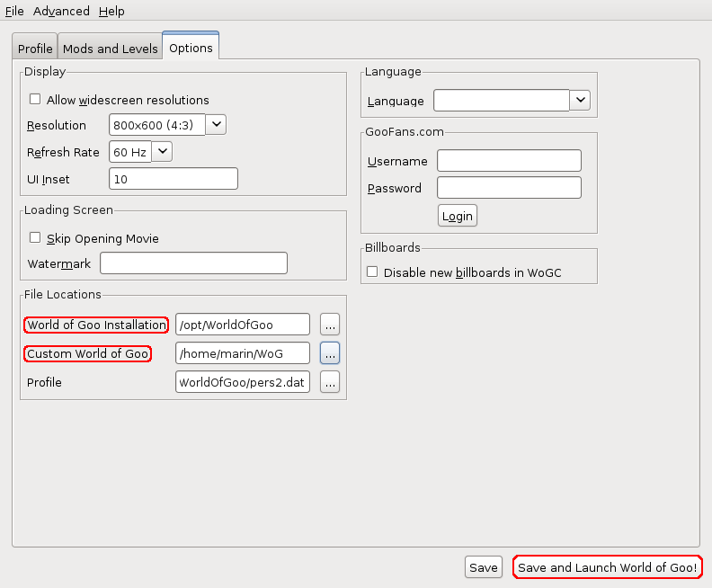Click the Login button

click(458, 216)
